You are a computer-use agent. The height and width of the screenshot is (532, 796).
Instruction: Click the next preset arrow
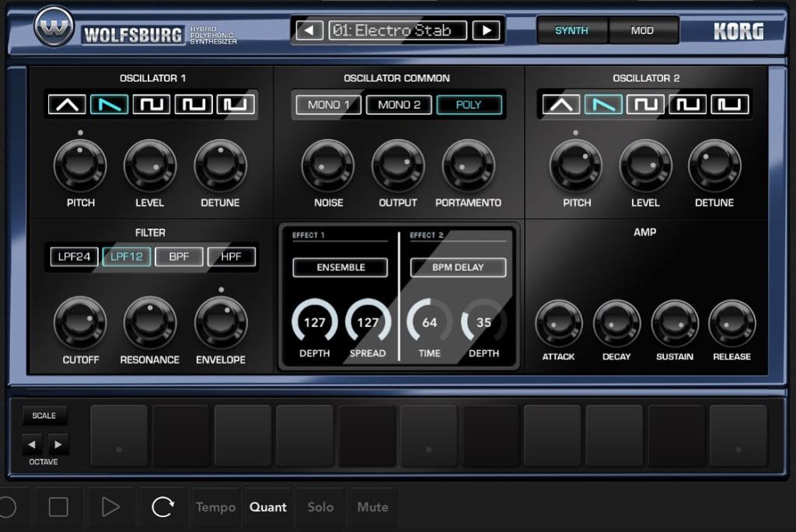click(x=487, y=31)
